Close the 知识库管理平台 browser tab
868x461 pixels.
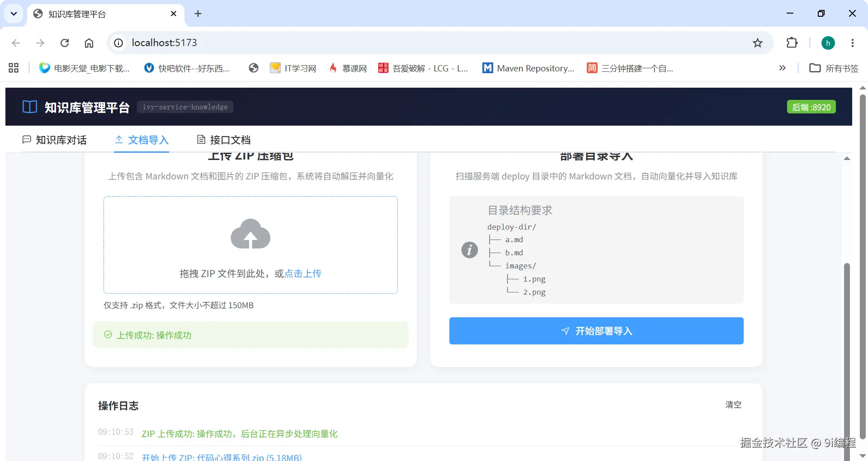[174, 14]
